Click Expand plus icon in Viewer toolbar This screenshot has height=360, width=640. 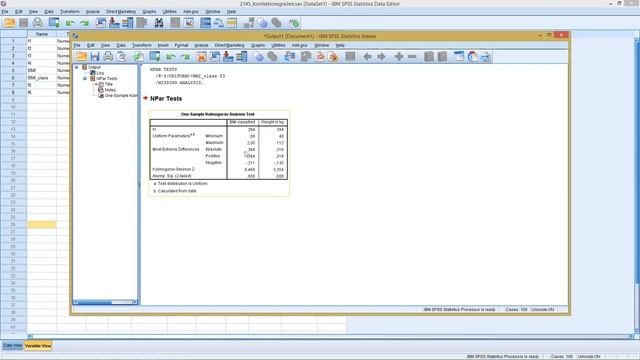pos(399,57)
